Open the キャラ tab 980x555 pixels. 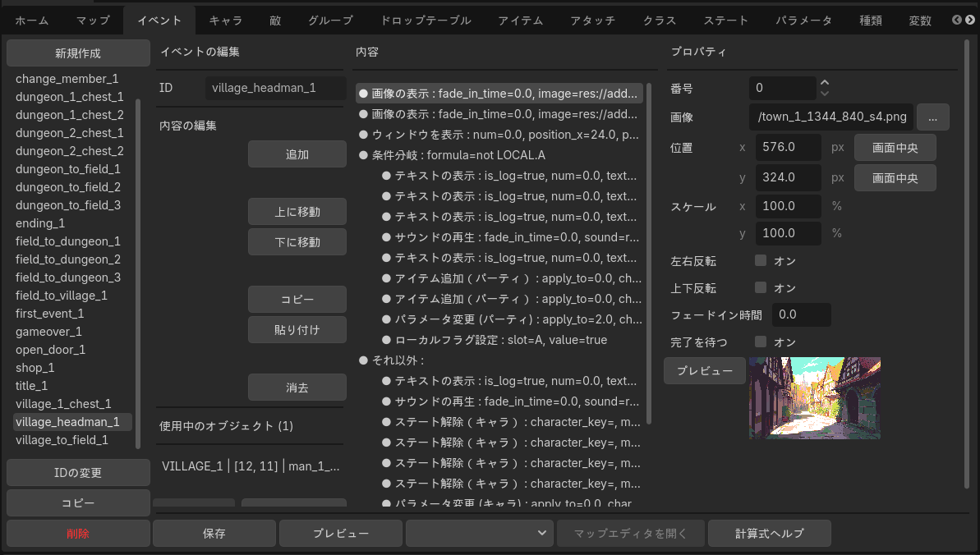pos(226,21)
